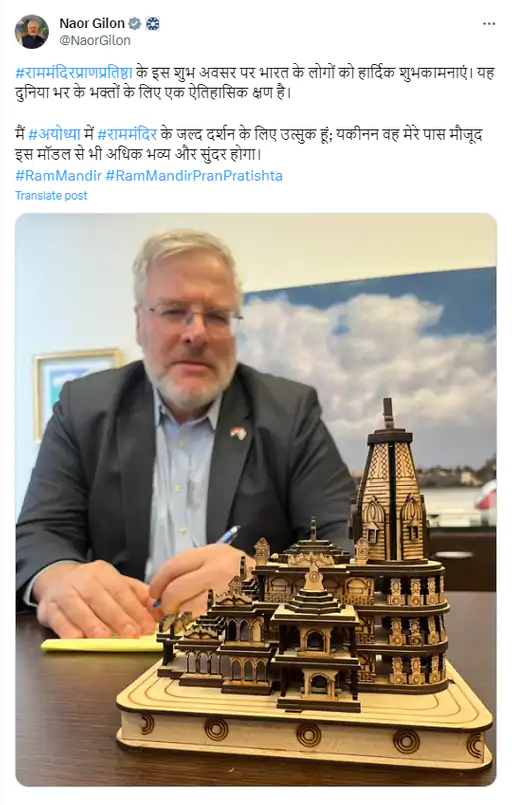The image size is (512, 805).
Task: Open the attached photo of the temple model
Action: pyautogui.click(x=256, y=500)
